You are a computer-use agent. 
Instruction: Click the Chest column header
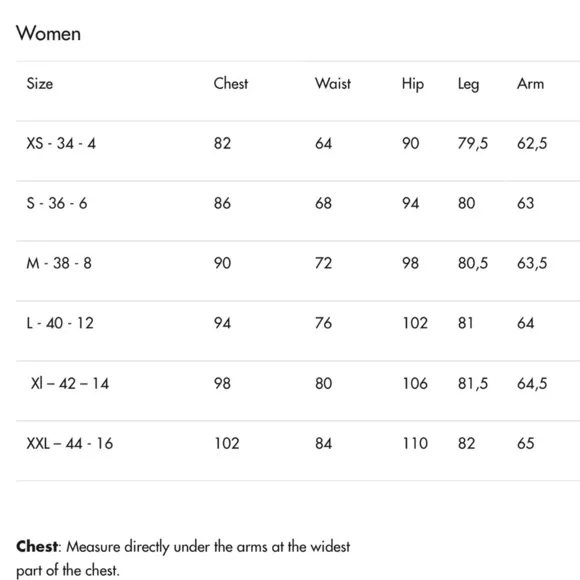click(231, 84)
